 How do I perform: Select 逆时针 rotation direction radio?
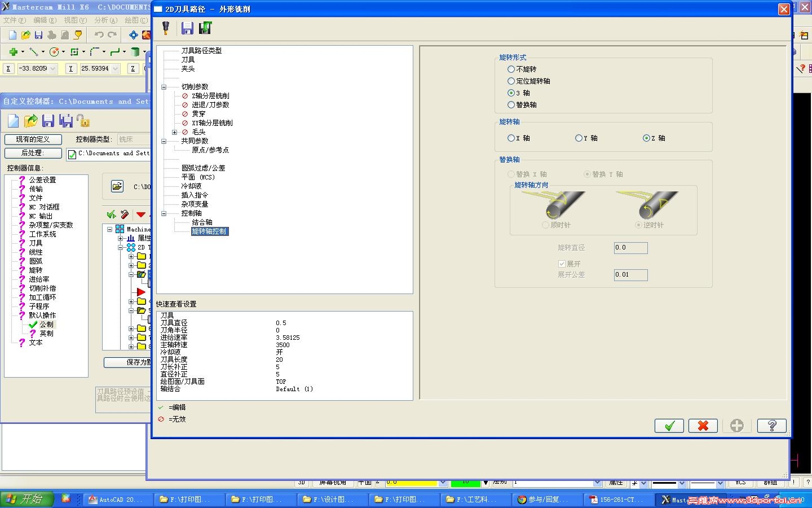[638, 225]
